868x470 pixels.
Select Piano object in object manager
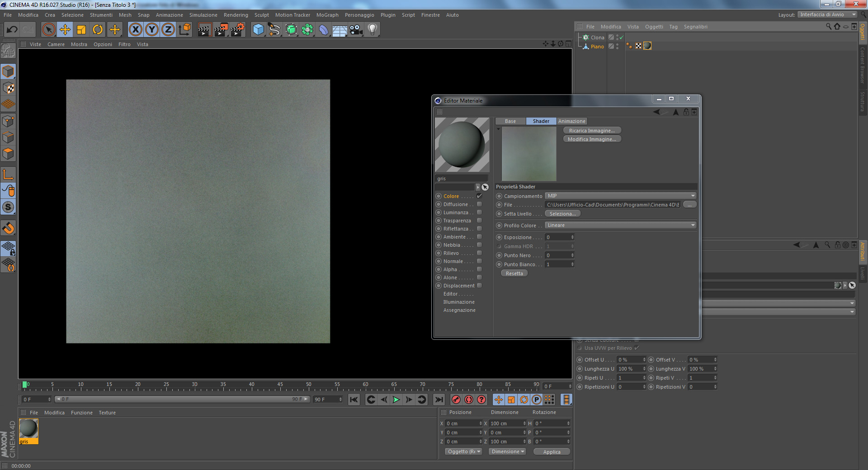(597, 47)
